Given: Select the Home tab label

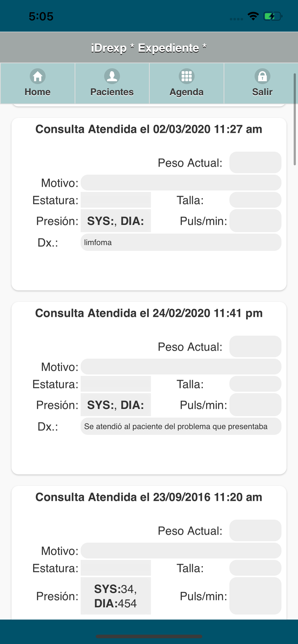Looking at the screenshot, I should [38, 92].
